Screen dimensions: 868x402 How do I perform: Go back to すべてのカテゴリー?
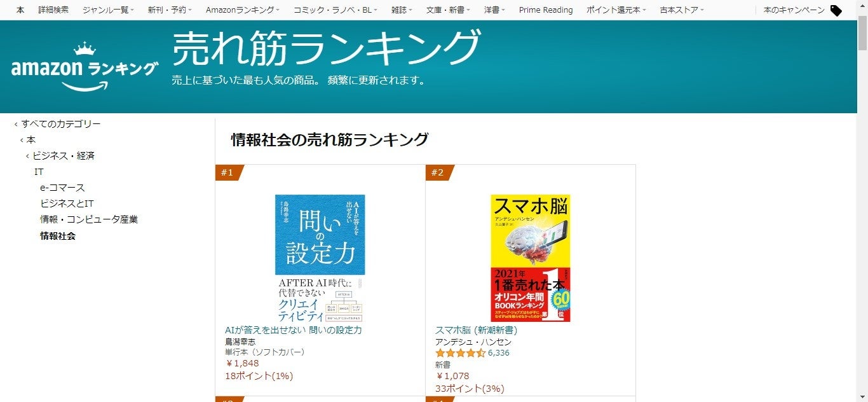61,124
